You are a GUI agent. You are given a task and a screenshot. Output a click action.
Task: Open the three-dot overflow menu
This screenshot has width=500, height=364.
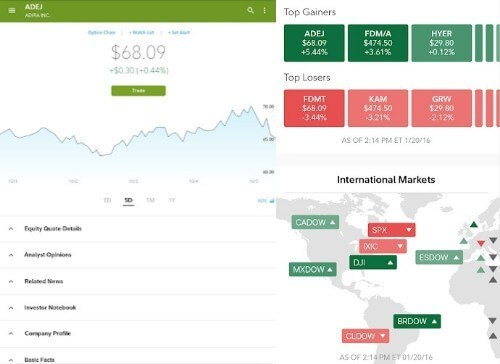click(265, 10)
